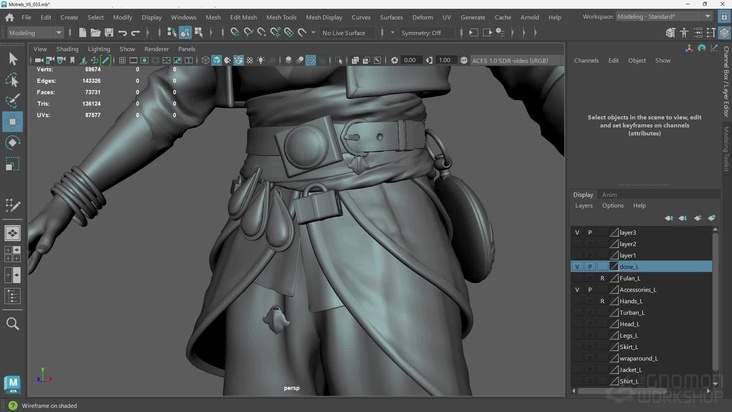Enable Snap to curves magnet icon

click(248, 33)
